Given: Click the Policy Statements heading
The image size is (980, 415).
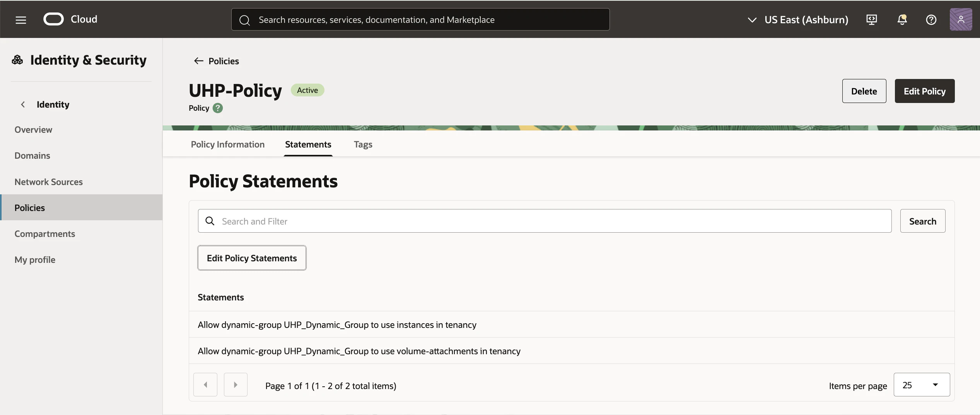Looking at the screenshot, I should [263, 181].
